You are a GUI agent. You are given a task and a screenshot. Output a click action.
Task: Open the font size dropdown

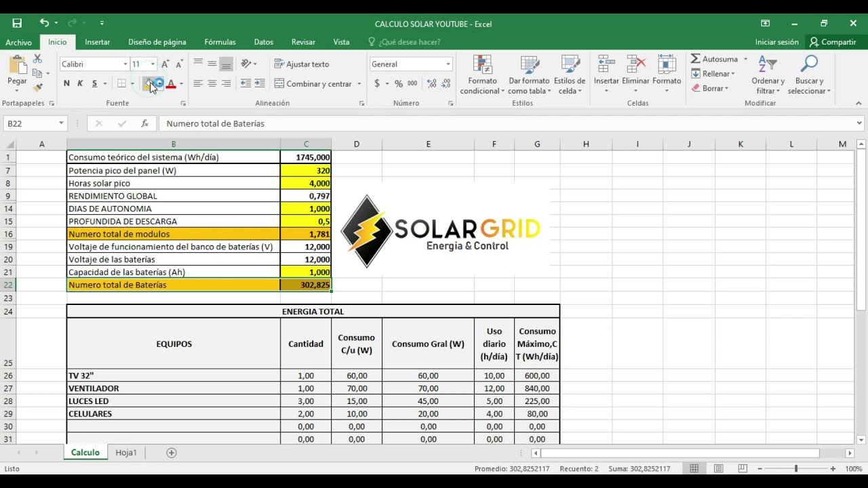(x=153, y=64)
